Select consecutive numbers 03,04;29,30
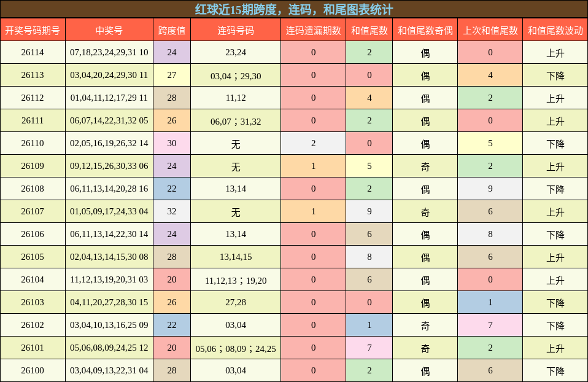588x382 pixels. tap(236, 76)
